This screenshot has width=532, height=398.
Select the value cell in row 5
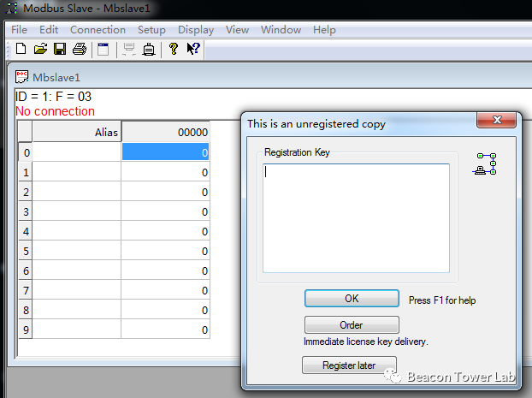tap(165, 250)
